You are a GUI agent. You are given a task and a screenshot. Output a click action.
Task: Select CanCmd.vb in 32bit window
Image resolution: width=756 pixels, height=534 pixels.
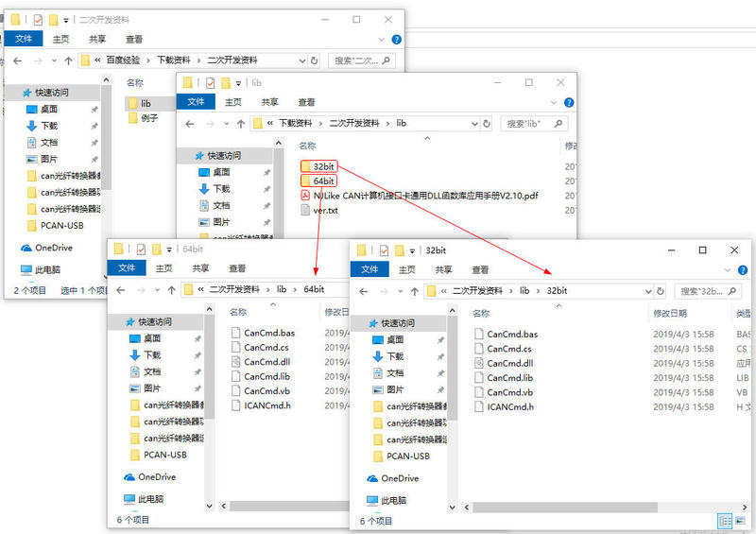coord(510,392)
